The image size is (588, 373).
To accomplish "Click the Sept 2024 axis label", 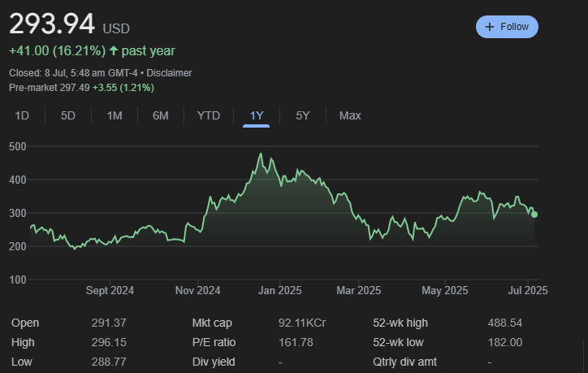I will tap(110, 290).
